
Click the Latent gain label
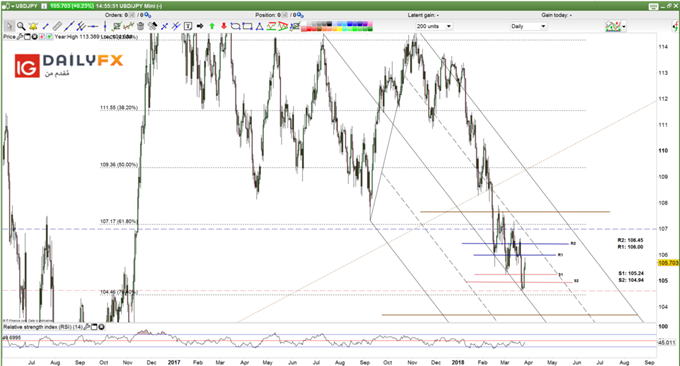(423, 15)
